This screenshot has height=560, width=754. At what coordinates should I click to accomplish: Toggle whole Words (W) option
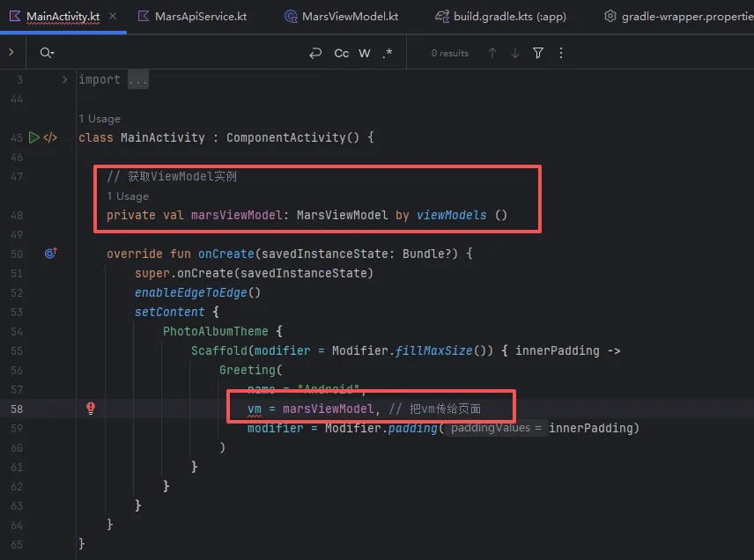[x=365, y=53]
